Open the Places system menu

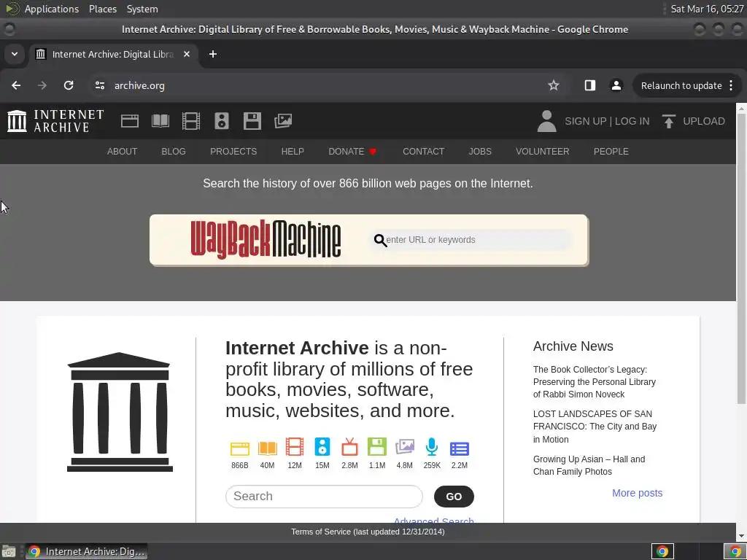102,9
